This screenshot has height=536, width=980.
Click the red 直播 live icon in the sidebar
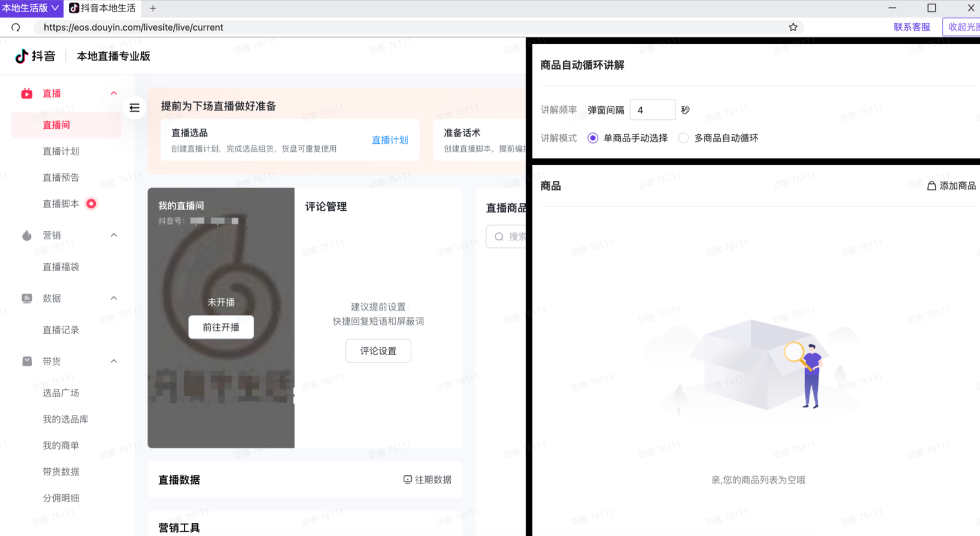click(x=27, y=93)
